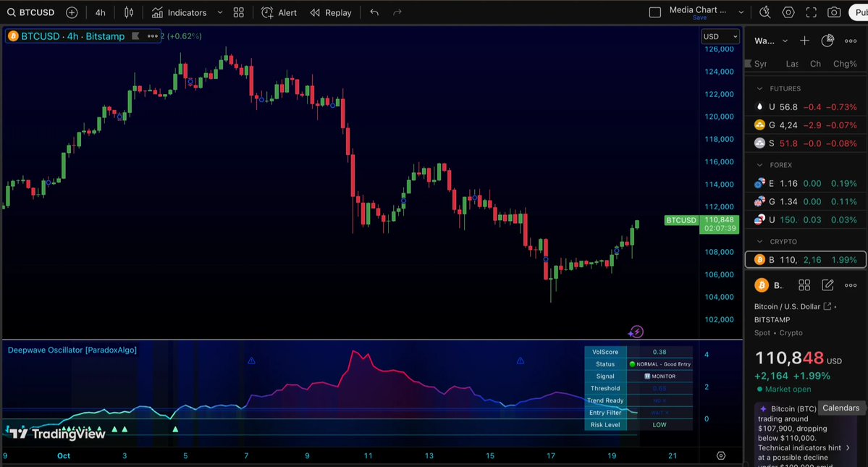
Task: Select the oil futures row at 56.8
Action: (x=806, y=106)
